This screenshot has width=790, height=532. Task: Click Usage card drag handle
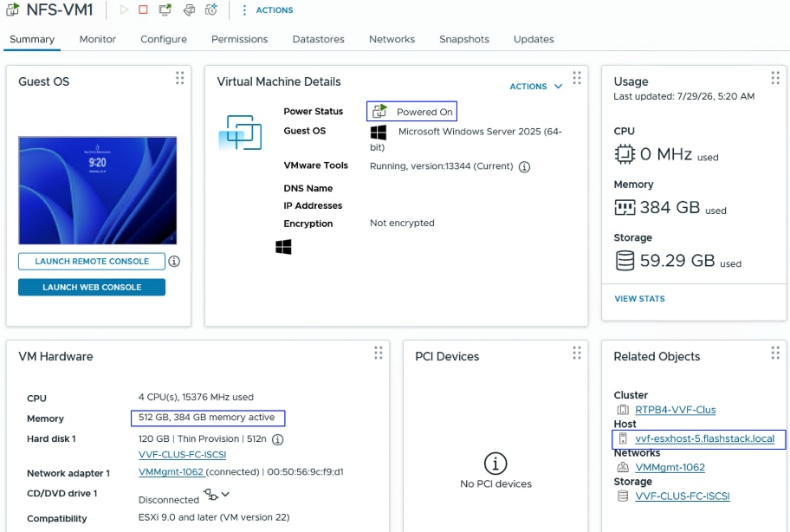[775, 78]
